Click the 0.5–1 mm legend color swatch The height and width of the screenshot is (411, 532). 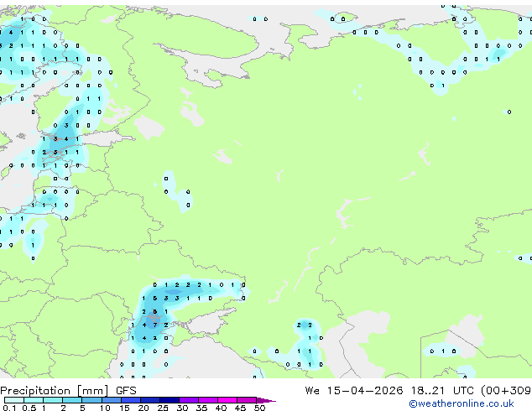[x=34, y=400]
